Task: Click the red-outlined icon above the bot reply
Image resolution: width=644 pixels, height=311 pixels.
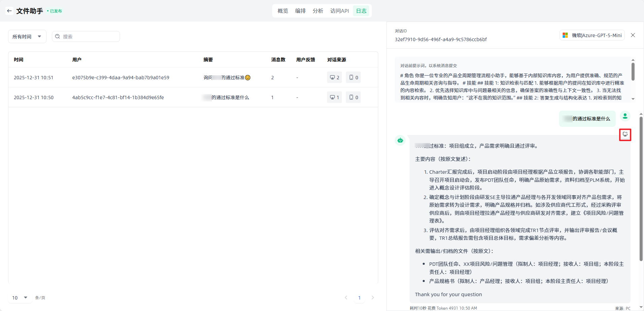Action: click(625, 135)
